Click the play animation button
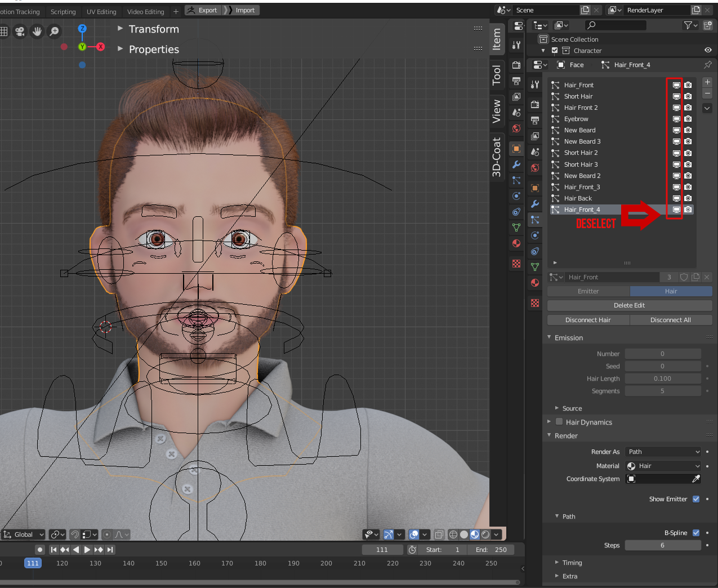718x588 pixels. [x=87, y=550]
